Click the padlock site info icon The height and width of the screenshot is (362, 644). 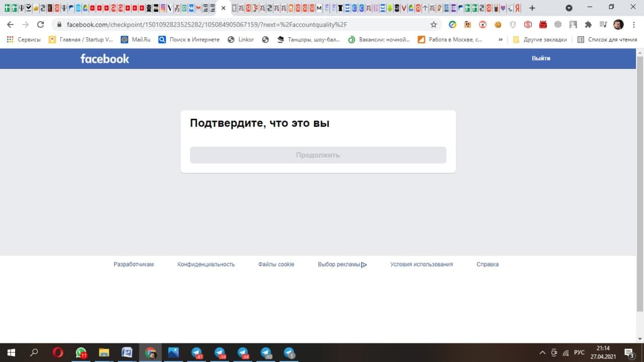point(59,25)
